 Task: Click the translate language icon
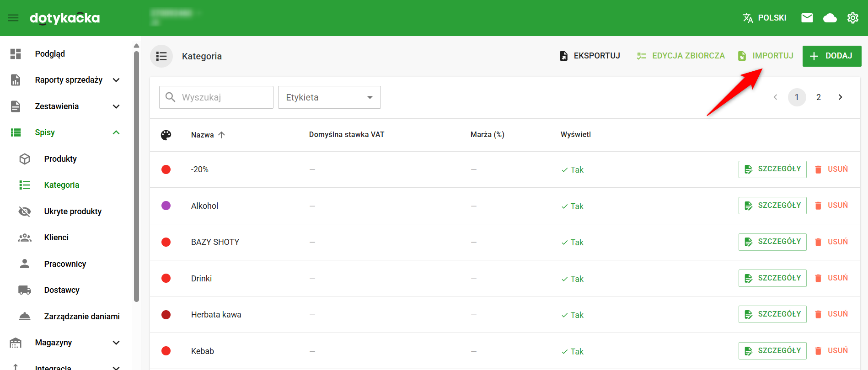coord(748,18)
